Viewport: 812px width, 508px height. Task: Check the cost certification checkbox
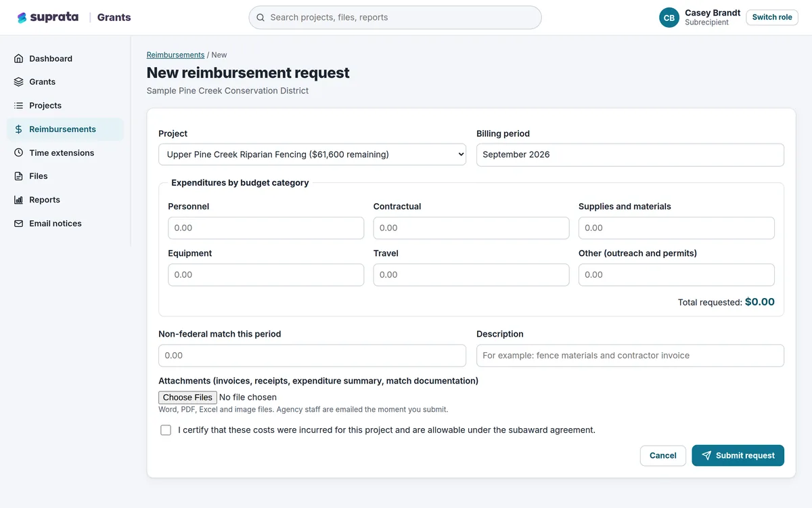(x=166, y=430)
